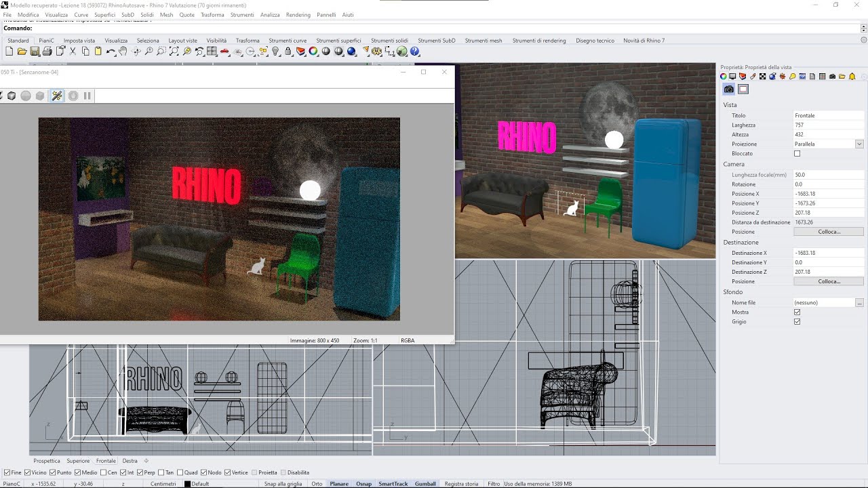This screenshot has width=868, height=488.
Task: Switch to Strumenti curve toolbar tab
Action: (x=288, y=41)
